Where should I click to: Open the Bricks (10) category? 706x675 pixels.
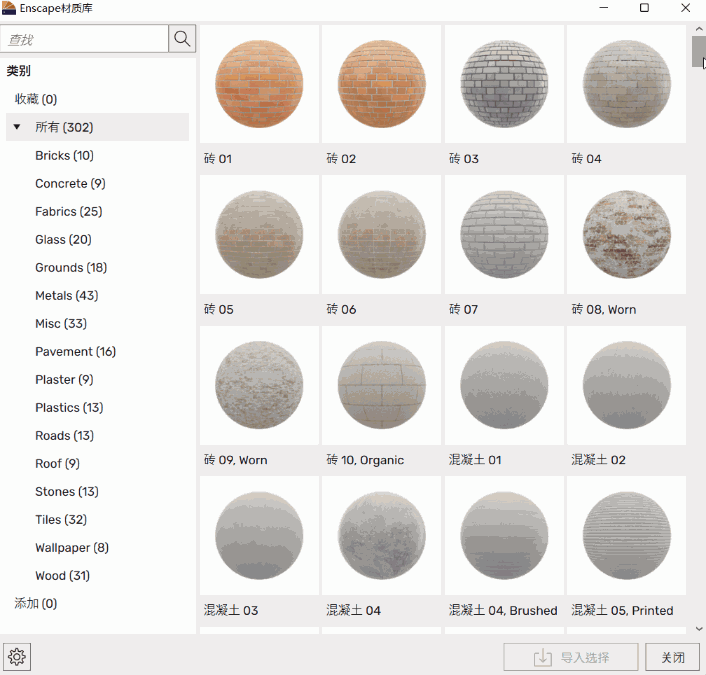tap(64, 155)
